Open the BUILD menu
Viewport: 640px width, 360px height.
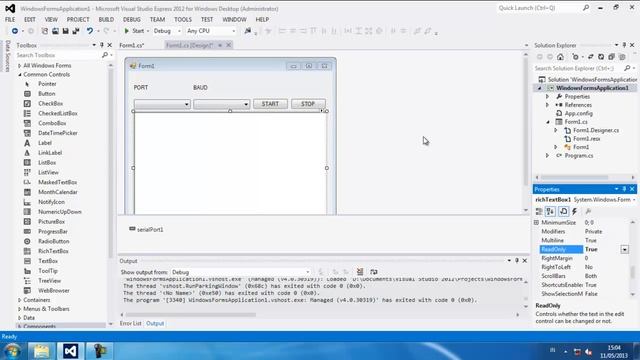(106, 20)
